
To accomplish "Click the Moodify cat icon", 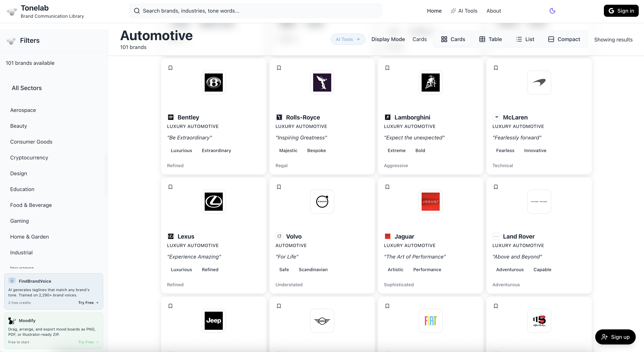I will pos(12,321).
